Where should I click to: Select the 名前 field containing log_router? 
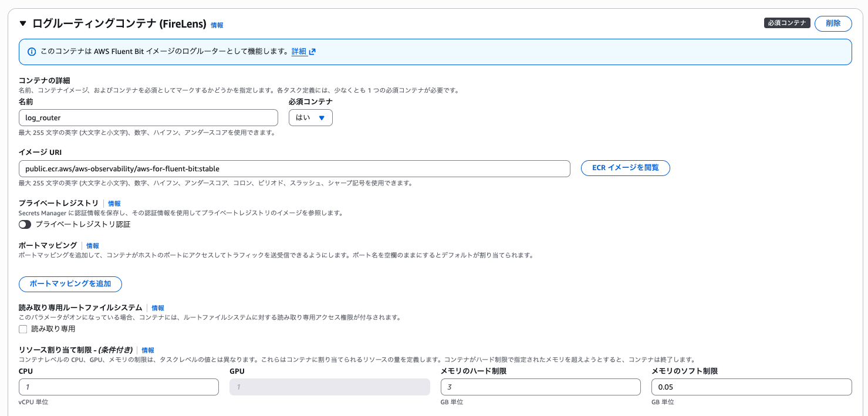point(148,117)
